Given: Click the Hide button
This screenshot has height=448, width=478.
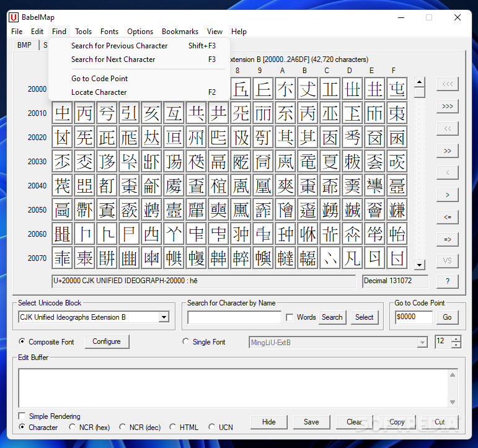Looking at the screenshot, I should [269, 422].
